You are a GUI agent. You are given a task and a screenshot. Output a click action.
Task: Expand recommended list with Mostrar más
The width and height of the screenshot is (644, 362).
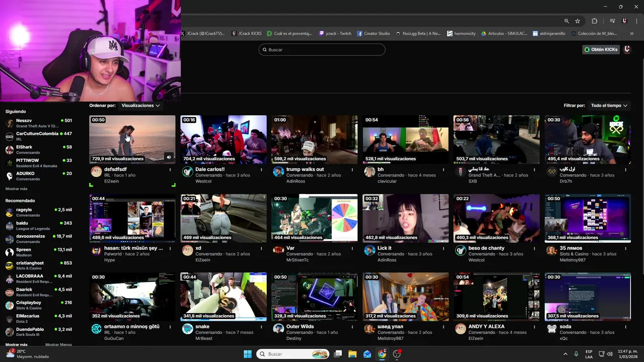tap(17, 345)
